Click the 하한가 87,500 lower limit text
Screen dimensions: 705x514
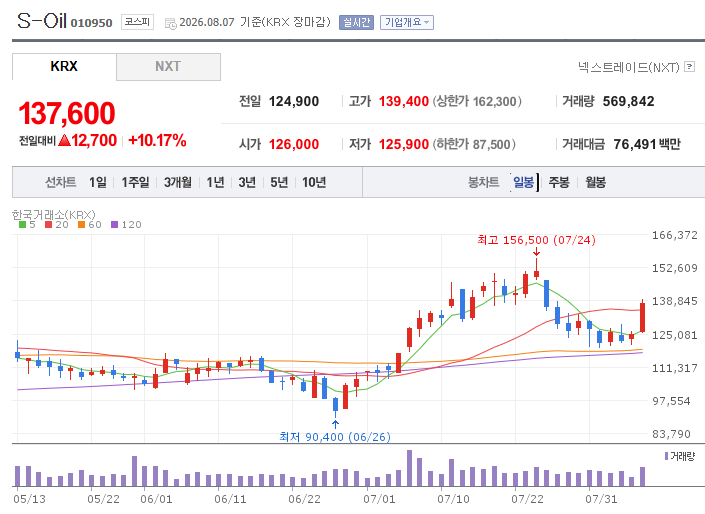[x=474, y=144]
